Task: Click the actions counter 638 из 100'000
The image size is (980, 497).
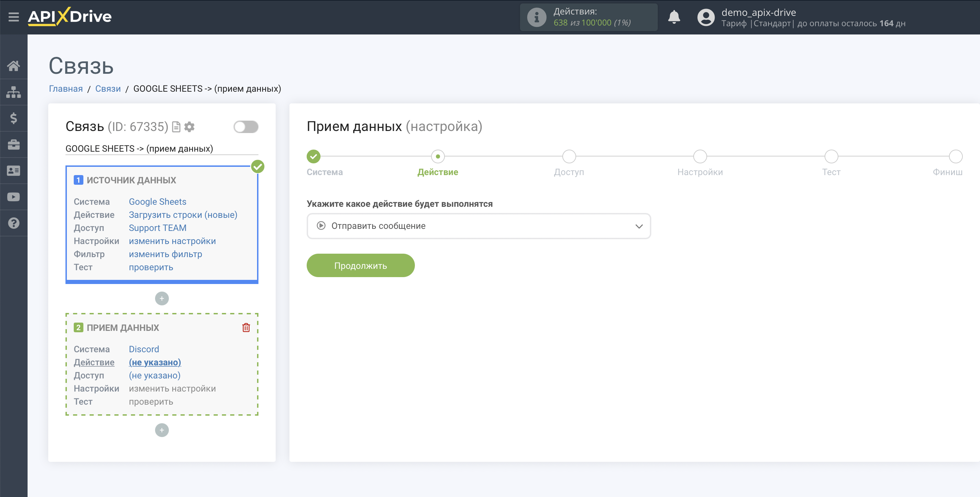Action: point(592,23)
